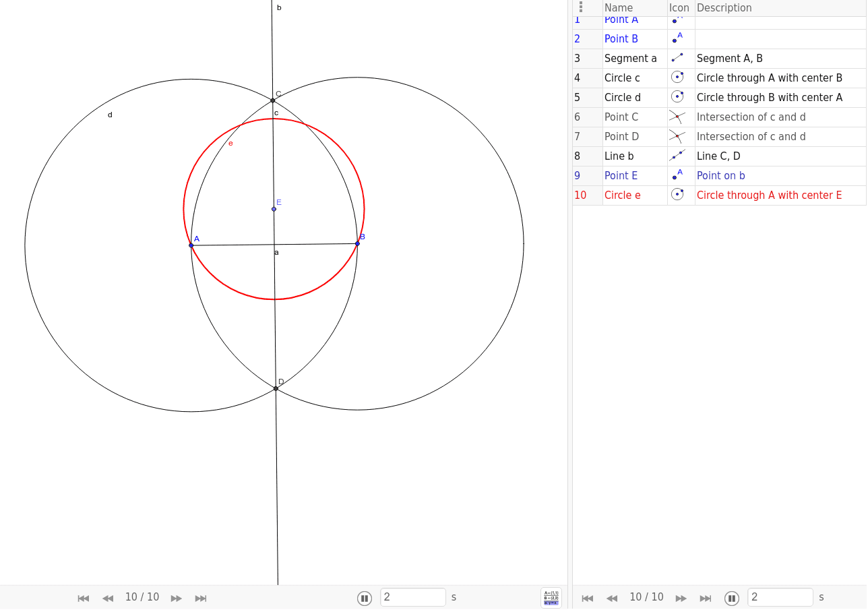The height and width of the screenshot is (610, 868).
Task: Click the circle tool icon for Circle d
Action: pyautogui.click(x=677, y=97)
